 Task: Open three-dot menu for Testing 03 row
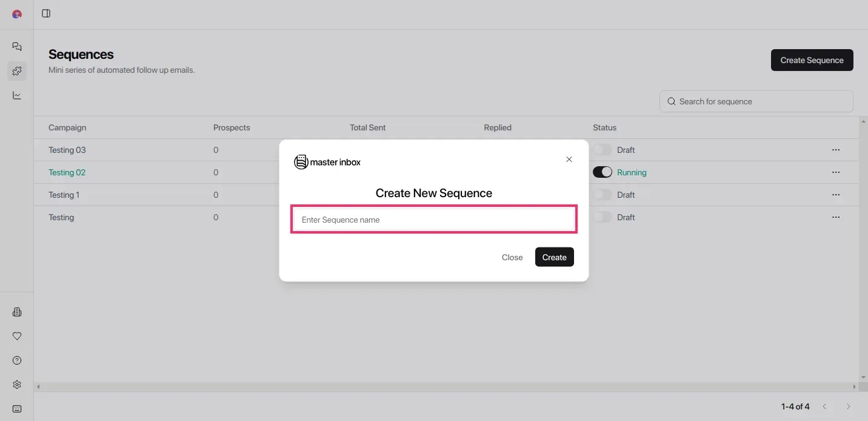click(836, 150)
